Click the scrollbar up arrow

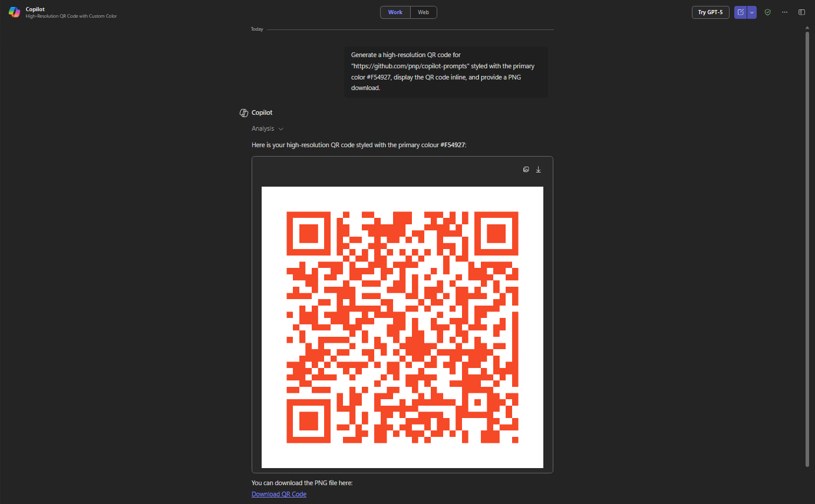click(807, 27)
